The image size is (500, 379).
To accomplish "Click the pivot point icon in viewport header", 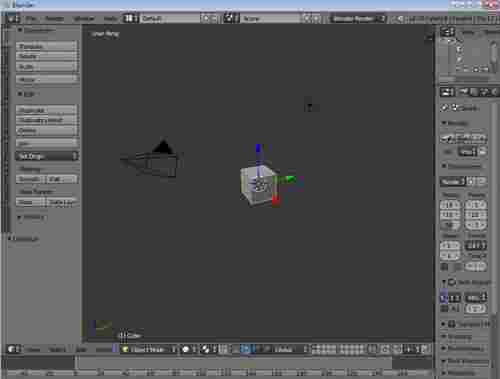I will pos(209,349).
